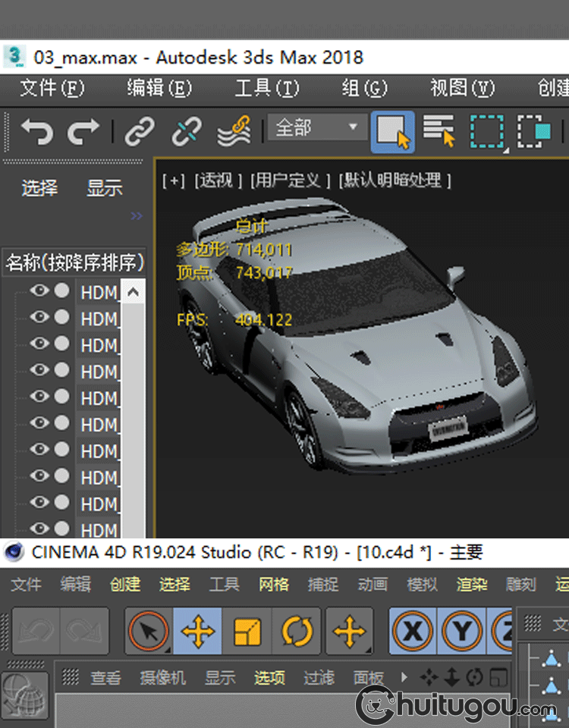
Task: Open the [用户定义] viewport menu
Action: (x=291, y=180)
